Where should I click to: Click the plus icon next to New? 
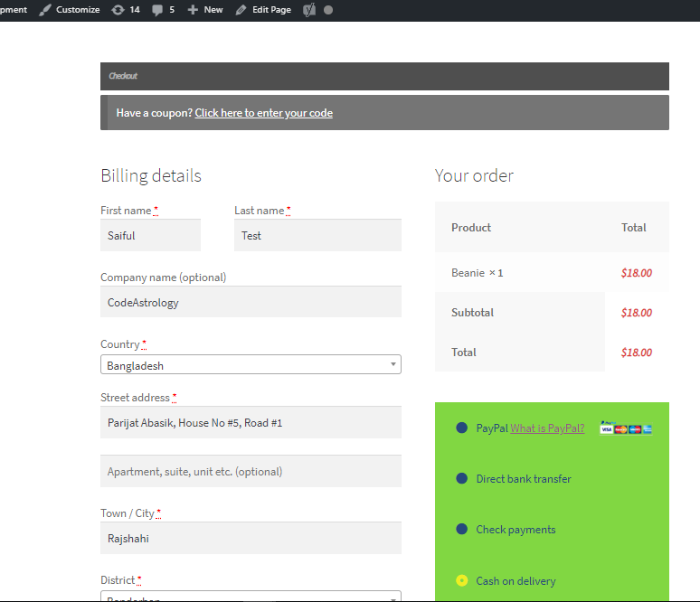pyautogui.click(x=193, y=10)
